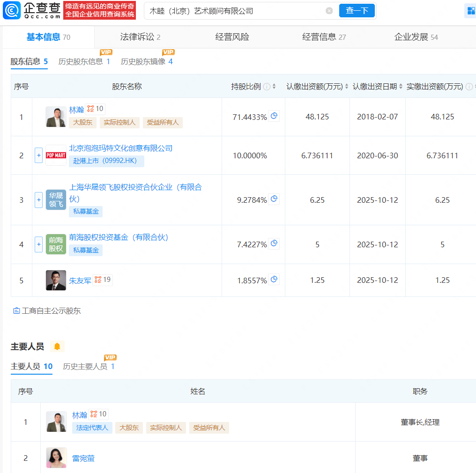
Task: Click the 查一下 search button
Action: point(357,11)
